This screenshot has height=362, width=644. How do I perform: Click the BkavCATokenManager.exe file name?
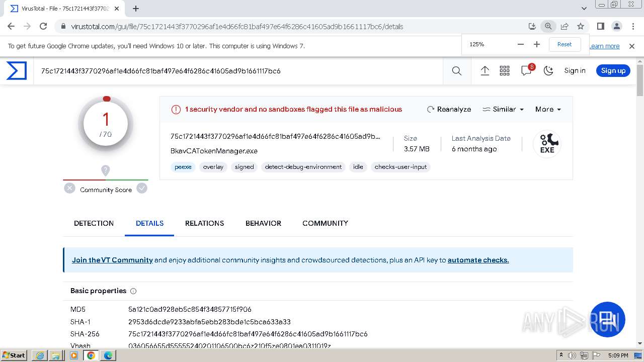click(214, 151)
